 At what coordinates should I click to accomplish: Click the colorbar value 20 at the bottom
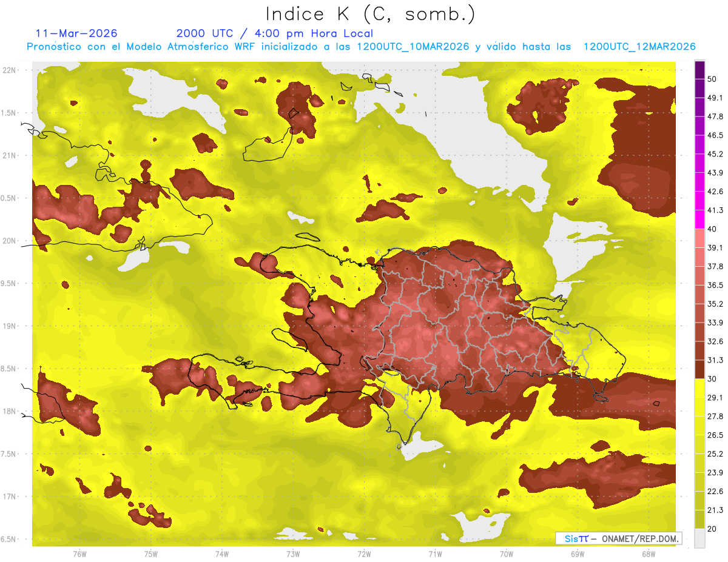(712, 529)
